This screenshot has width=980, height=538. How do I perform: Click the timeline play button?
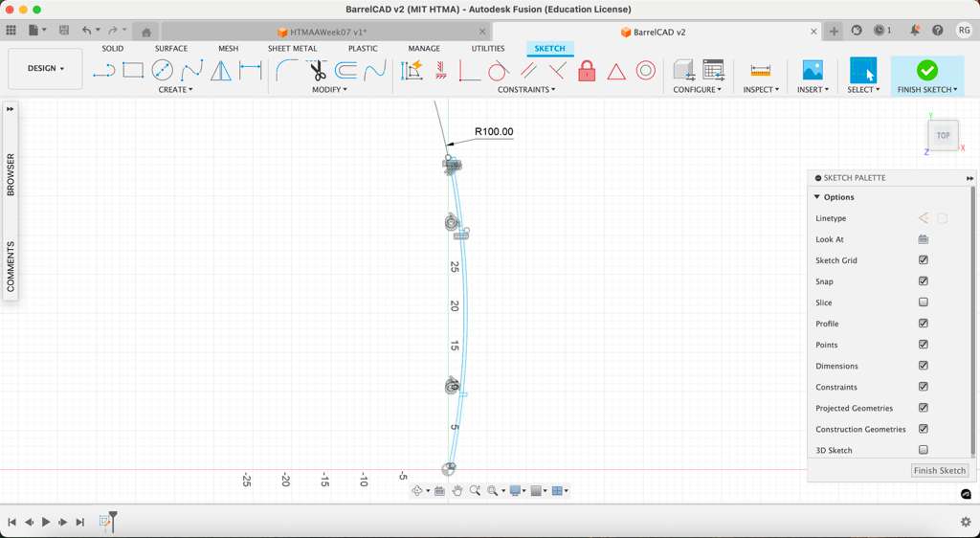46,522
